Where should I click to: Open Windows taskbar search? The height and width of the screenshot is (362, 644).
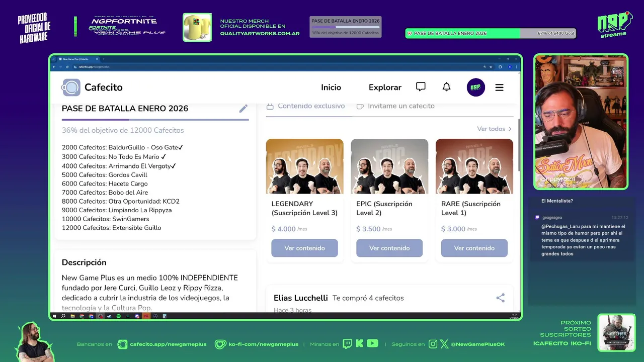point(63,316)
